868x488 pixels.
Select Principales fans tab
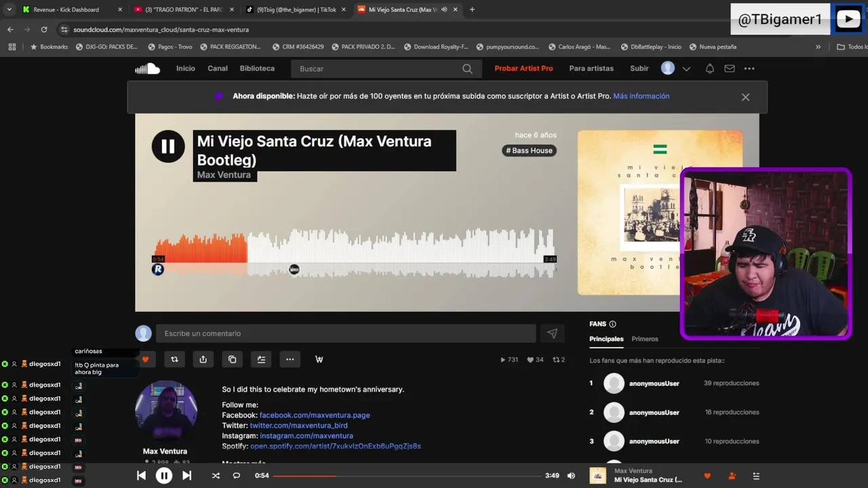click(606, 339)
